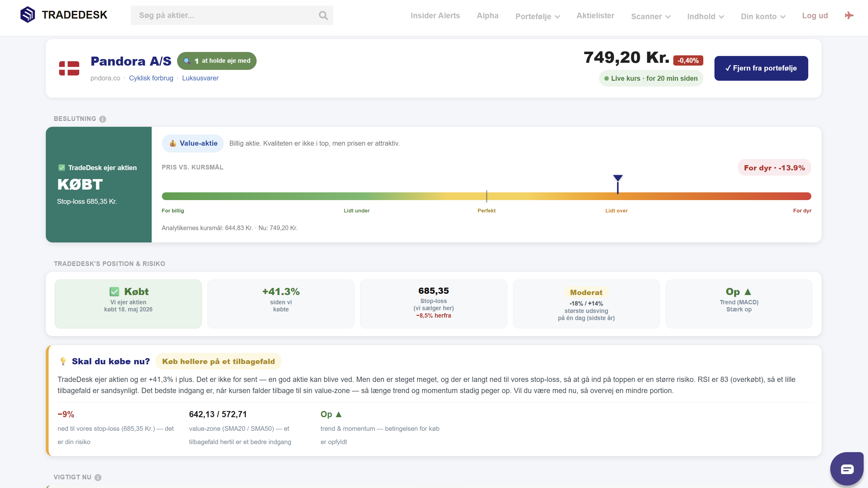Click the 'Lidt over' scale label
Screen dimensions: 868x488
coord(616,211)
